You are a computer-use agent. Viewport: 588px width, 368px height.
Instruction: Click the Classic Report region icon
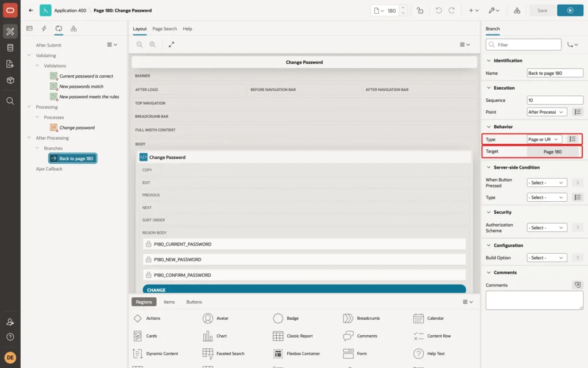tap(278, 336)
